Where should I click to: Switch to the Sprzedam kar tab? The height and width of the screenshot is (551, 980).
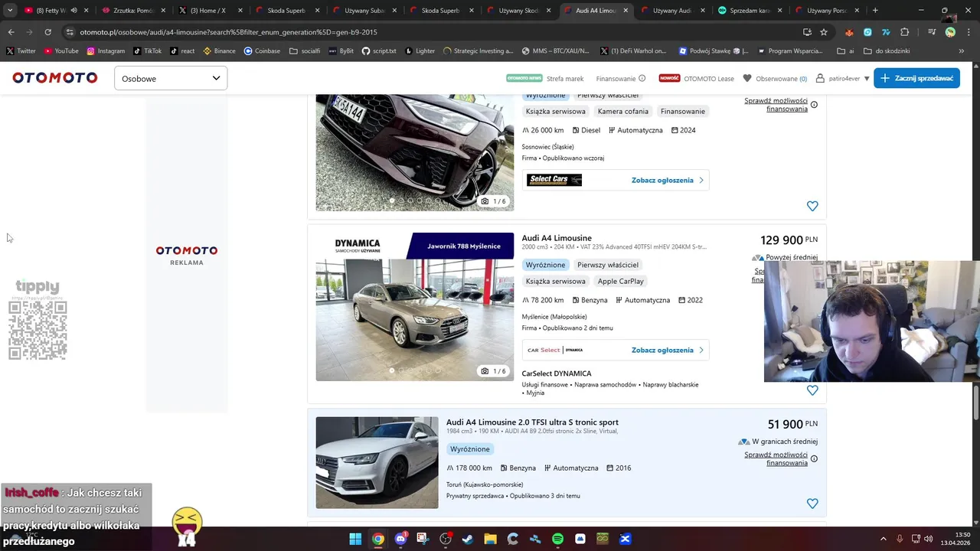click(750, 11)
